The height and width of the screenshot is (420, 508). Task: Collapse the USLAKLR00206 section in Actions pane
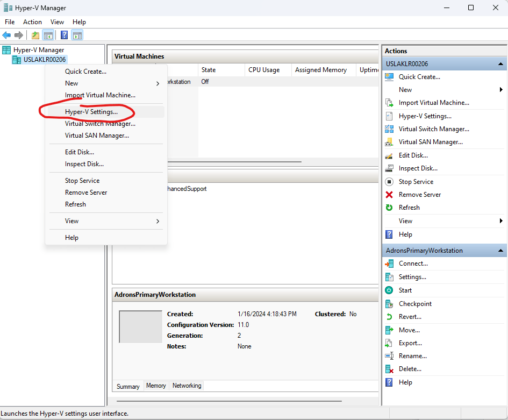pyautogui.click(x=500, y=64)
